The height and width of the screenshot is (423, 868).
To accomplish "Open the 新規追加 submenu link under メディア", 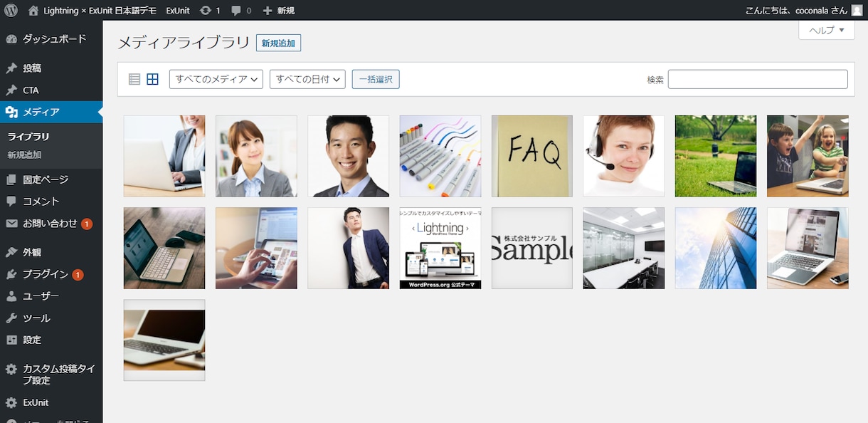I will (24, 155).
